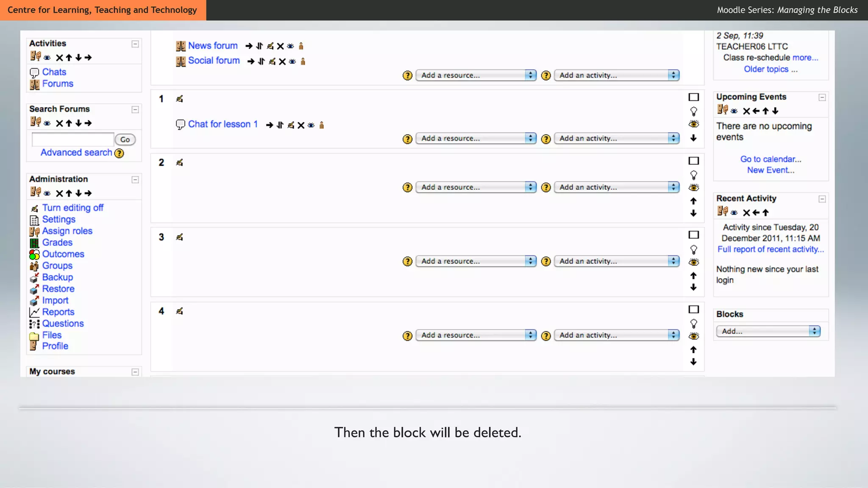Viewport: 868px width, 488px height.
Task: Open Add an activity dropdown in topic 3
Action: 617,261
